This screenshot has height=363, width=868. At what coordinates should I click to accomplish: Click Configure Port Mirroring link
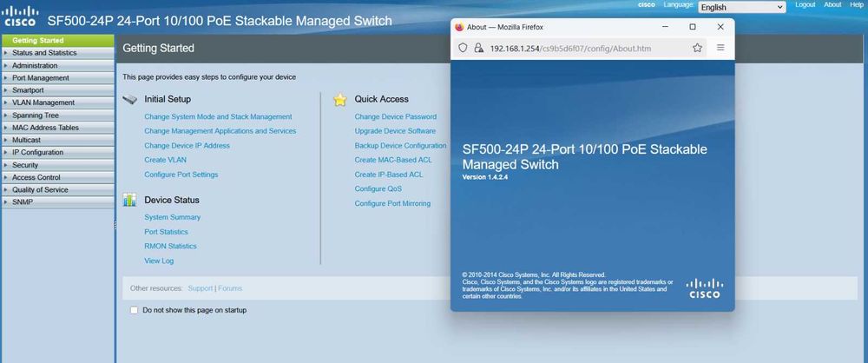[392, 204]
